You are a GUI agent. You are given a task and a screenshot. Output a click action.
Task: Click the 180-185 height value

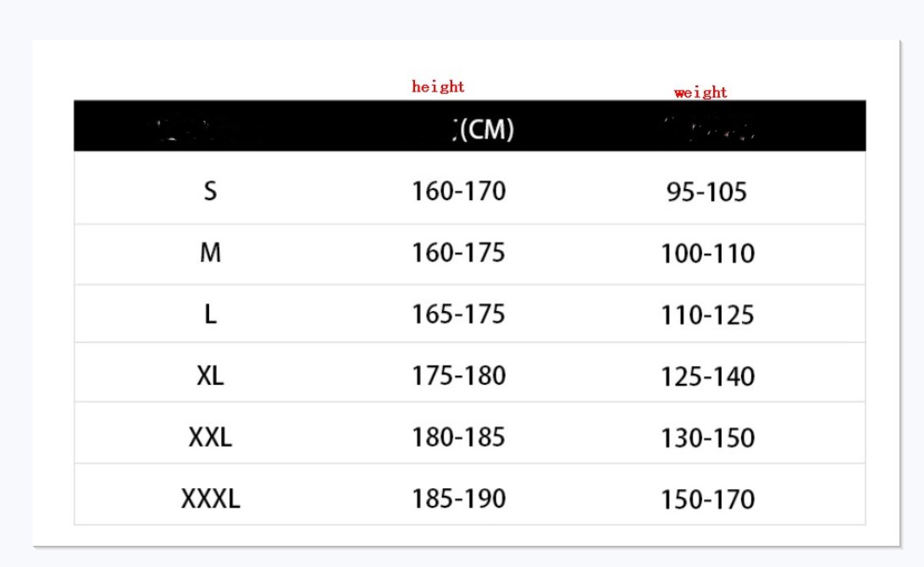pos(458,437)
